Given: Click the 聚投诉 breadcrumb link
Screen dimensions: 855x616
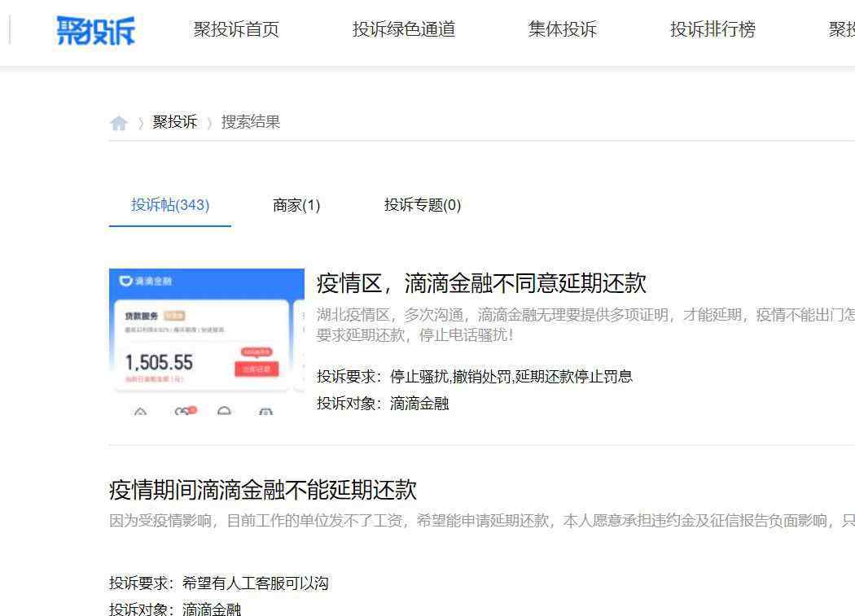Looking at the screenshot, I should pyautogui.click(x=174, y=121).
